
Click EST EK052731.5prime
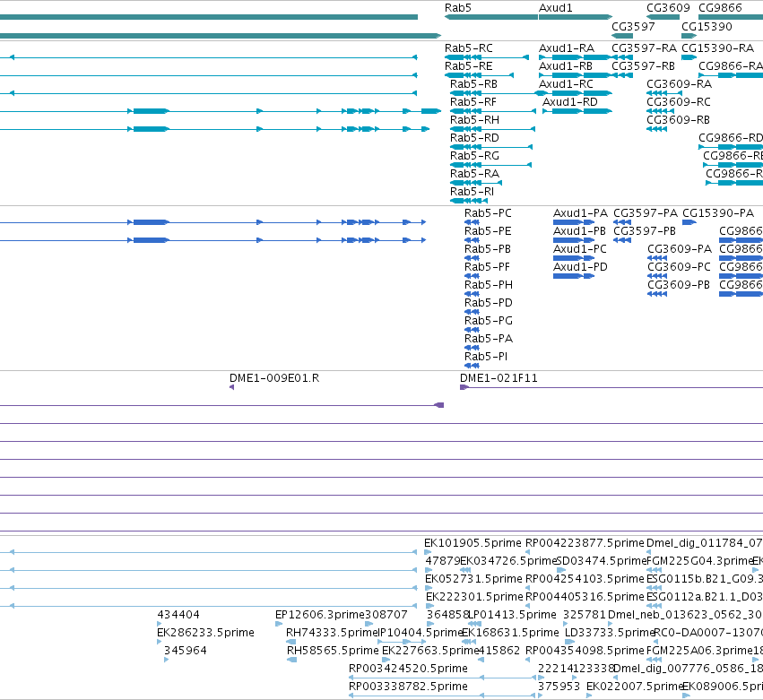point(474,579)
